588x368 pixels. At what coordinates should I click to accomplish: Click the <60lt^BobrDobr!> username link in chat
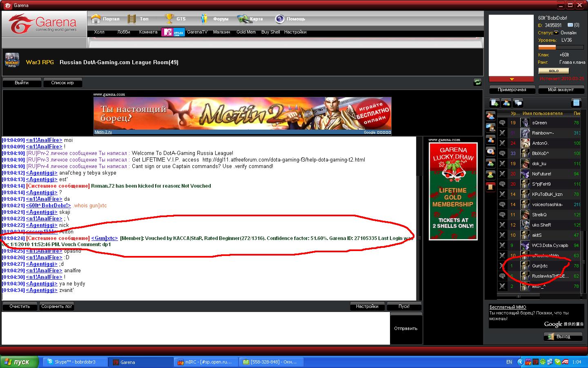[49, 205]
